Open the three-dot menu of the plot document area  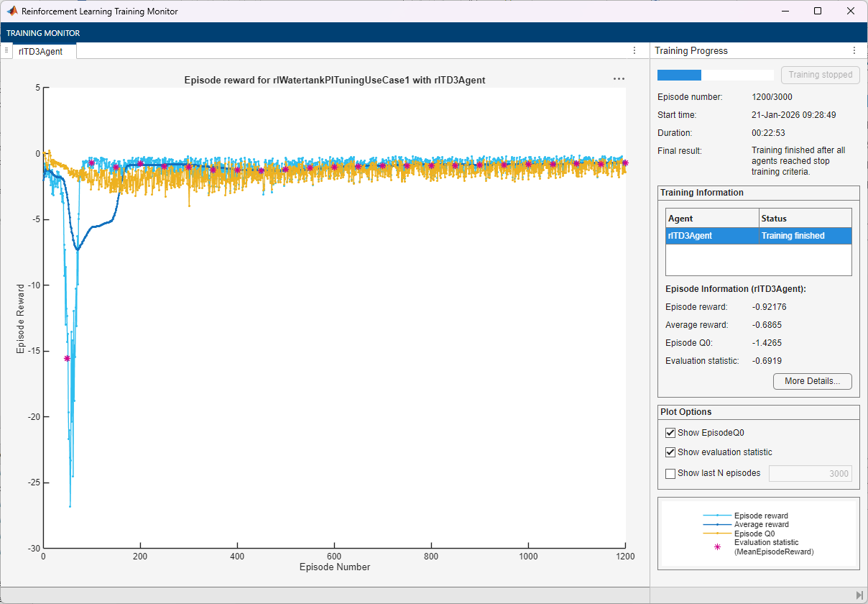point(634,51)
